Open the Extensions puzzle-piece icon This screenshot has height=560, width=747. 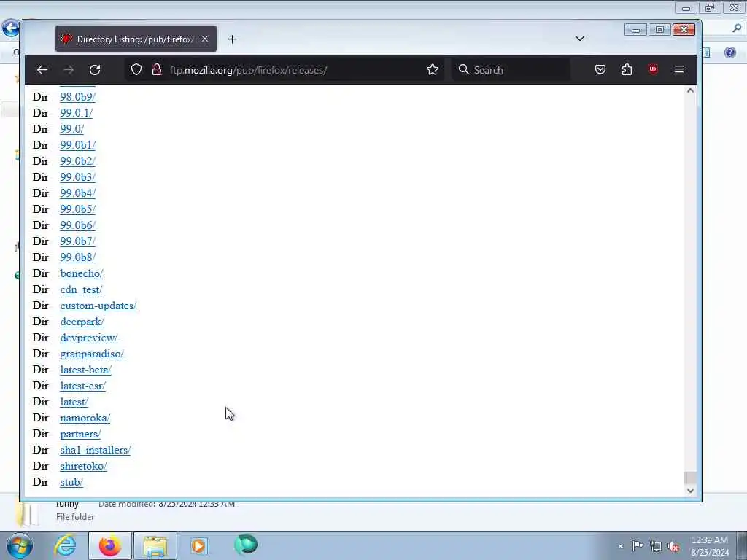click(627, 69)
